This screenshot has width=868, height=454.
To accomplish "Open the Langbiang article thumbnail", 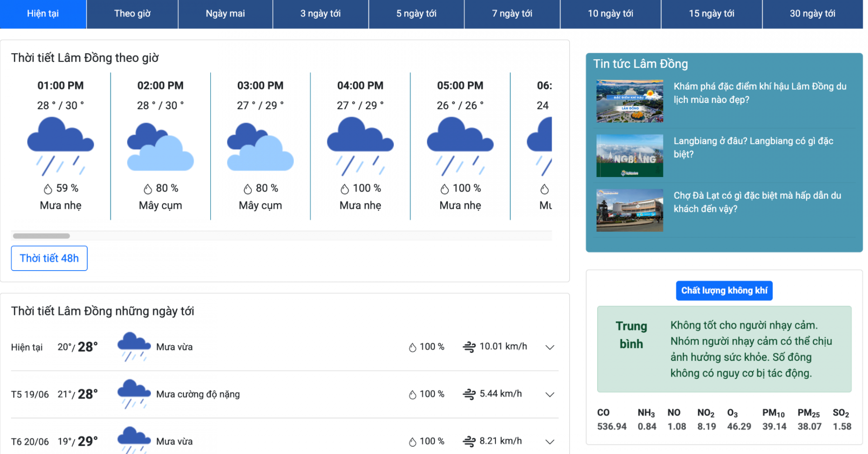I will pos(630,155).
